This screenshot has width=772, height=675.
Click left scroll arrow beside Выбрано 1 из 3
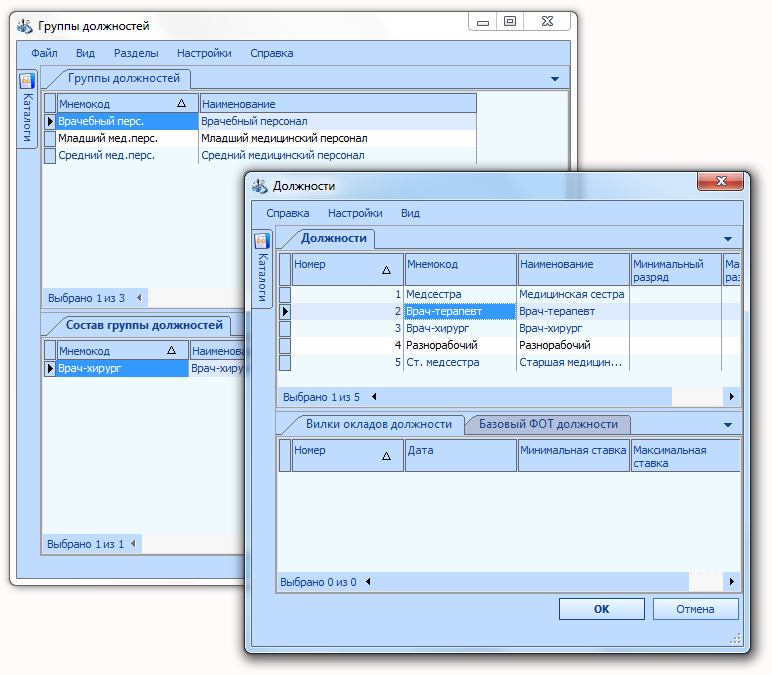click(x=139, y=298)
